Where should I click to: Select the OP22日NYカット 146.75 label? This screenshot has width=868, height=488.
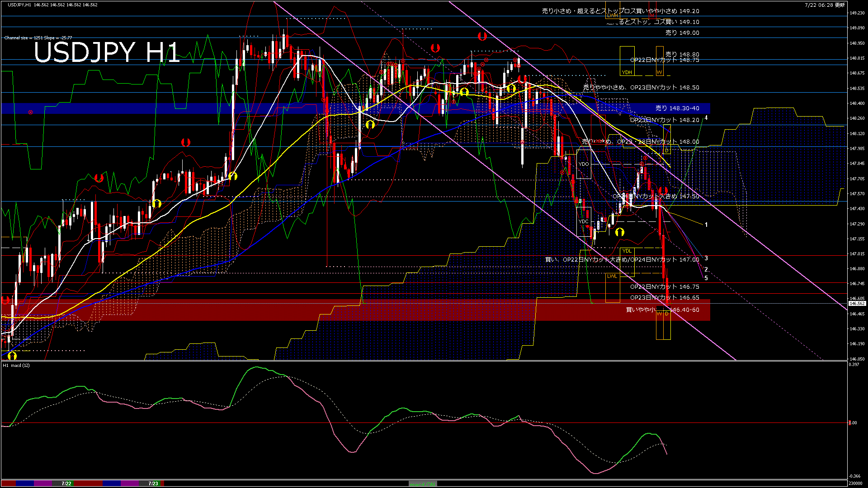[665, 286]
